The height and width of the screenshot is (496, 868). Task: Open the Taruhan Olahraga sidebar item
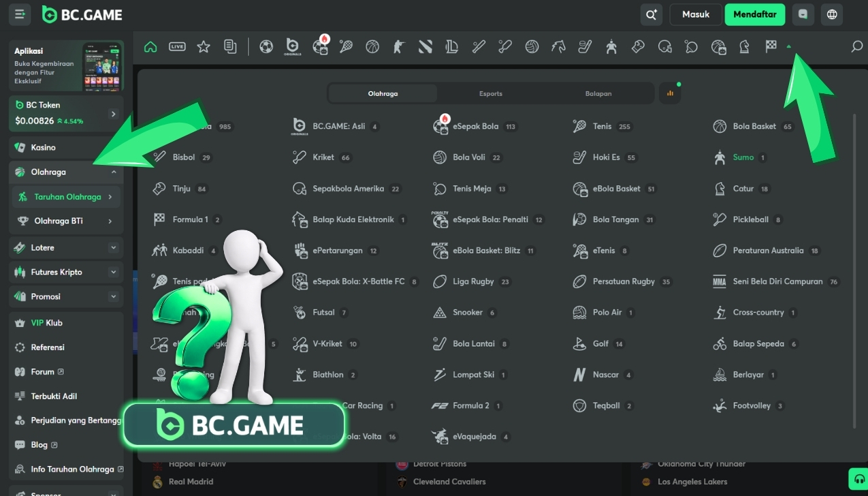click(x=66, y=197)
